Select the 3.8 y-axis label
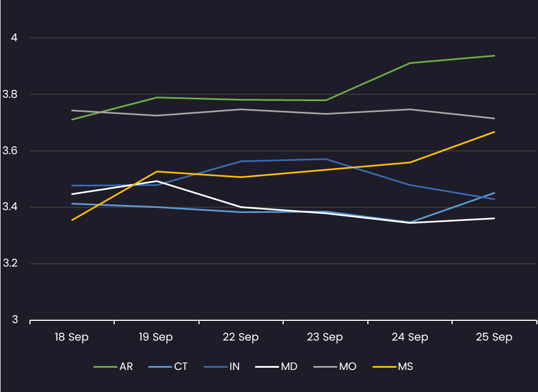Image resolution: width=538 pixels, height=392 pixels. click(x=11, y=94)
